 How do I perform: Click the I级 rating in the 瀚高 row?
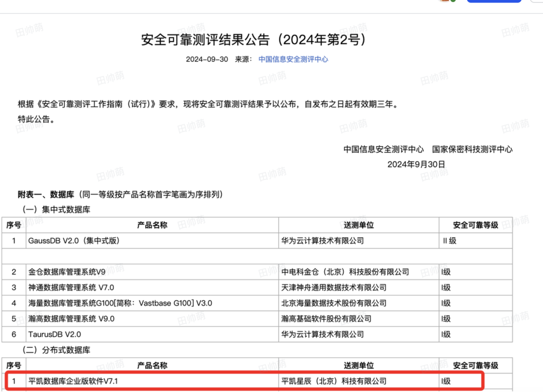point(446,319)
